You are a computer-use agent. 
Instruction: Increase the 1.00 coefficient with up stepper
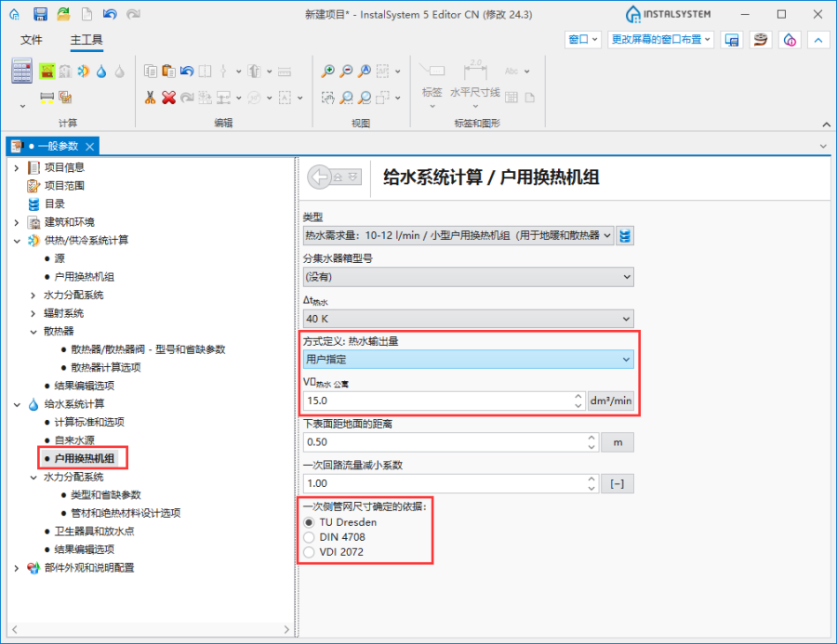[591, 480]
